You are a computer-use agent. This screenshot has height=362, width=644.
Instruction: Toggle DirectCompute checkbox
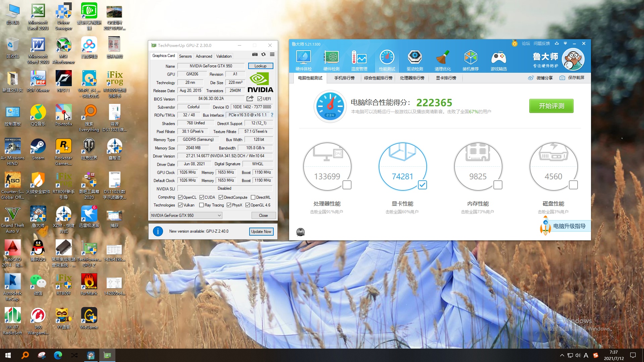(221, 197)
